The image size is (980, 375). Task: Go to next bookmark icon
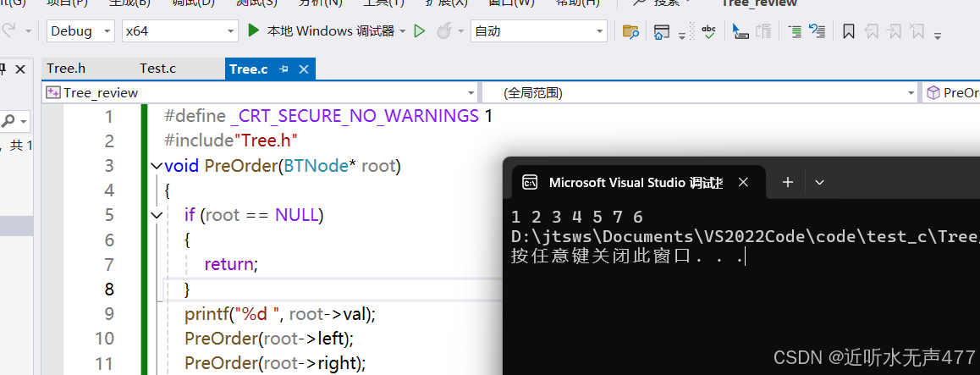pyautogui.click(x=895, y=31)
